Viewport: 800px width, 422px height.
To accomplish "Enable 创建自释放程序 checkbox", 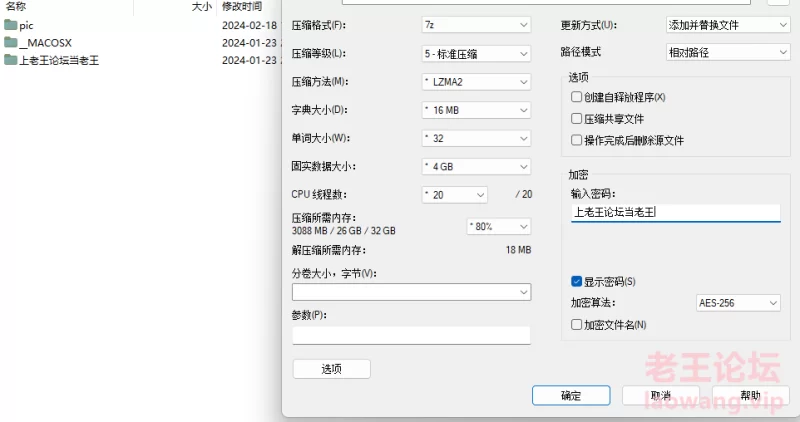I will pyautogui.click(x=577, y=97).
